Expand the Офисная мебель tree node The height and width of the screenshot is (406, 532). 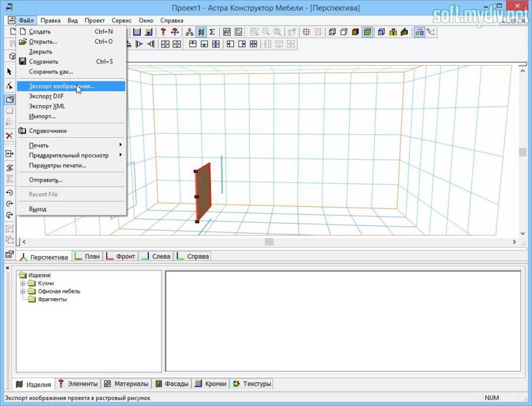pos(23,291)
